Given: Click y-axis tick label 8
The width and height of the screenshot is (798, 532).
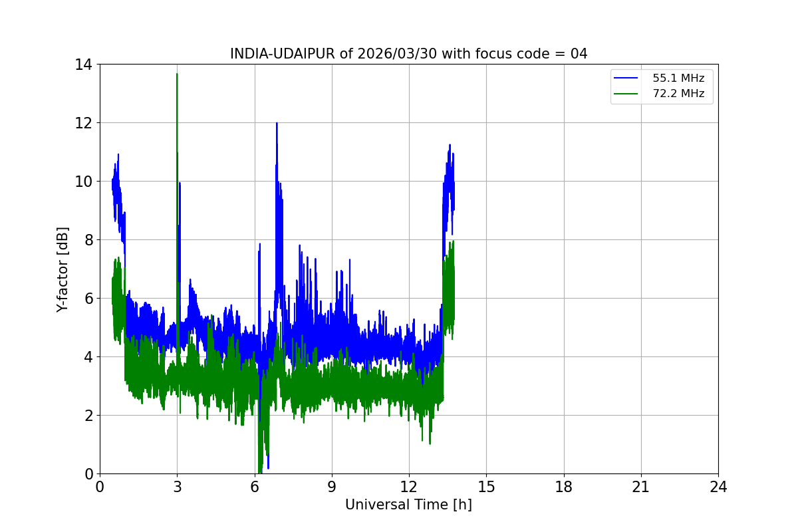Looking at the screenshot, I should tap(88, 240).
